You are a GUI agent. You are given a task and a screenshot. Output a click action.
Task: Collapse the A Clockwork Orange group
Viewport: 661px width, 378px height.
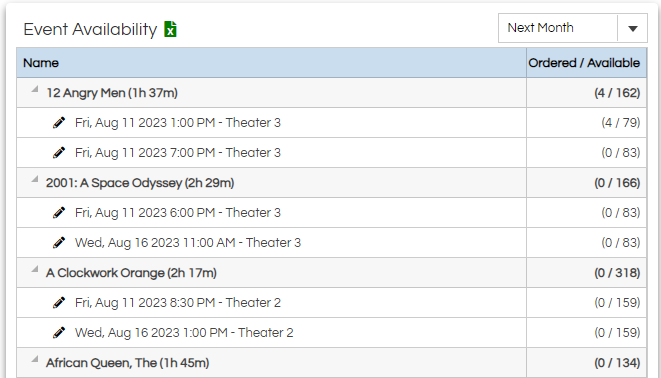[35, 269]
